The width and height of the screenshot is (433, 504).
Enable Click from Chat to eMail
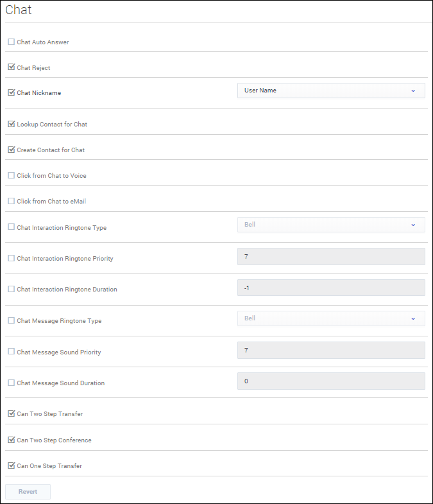[11, 201]
